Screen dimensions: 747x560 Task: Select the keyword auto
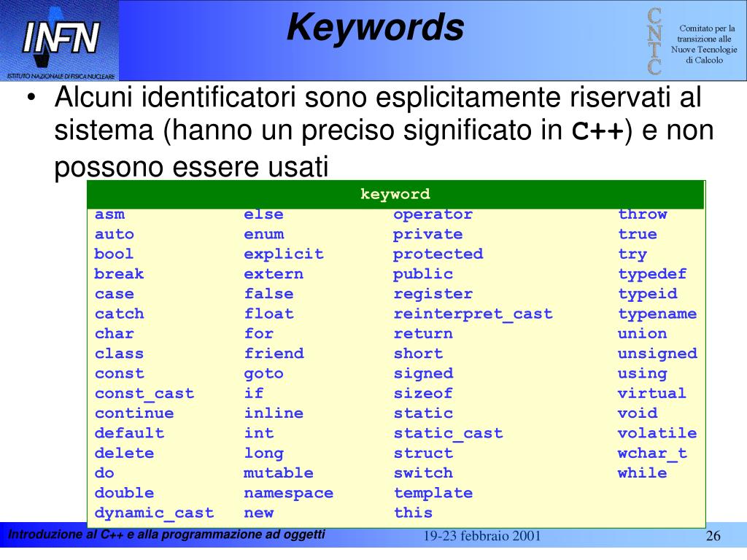[x=115, y=234]
